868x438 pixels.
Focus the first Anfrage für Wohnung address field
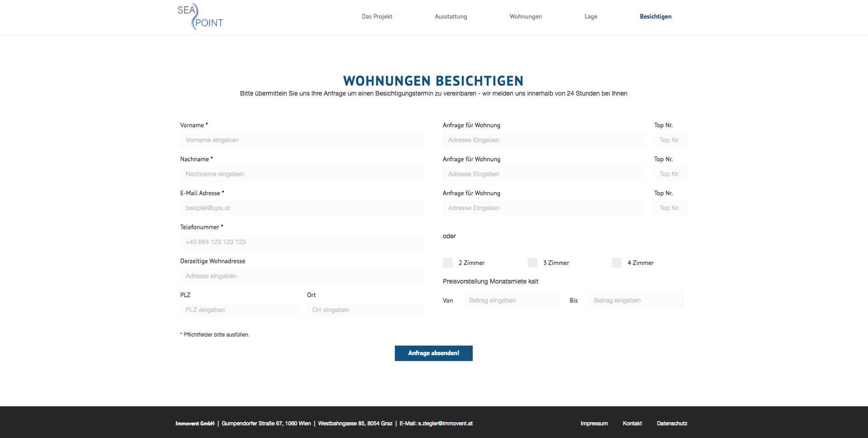coord(544,140)
